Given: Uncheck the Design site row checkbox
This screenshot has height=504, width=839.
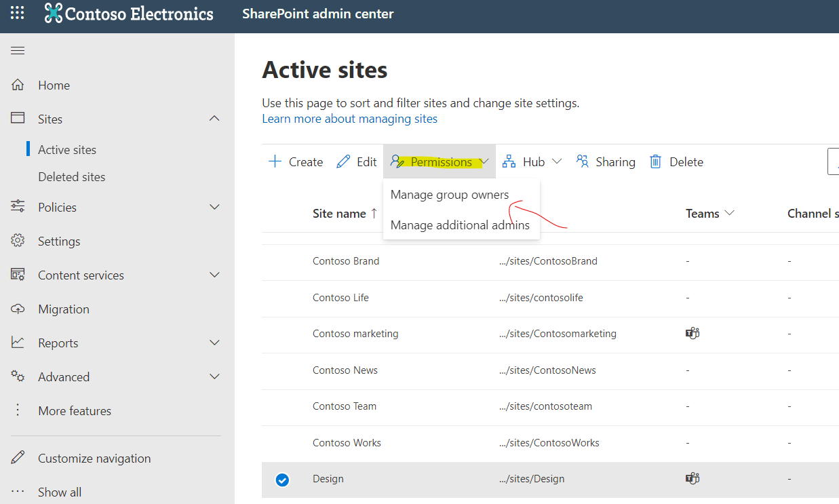Looking at the screenshot, I should (x=282, y=480).
